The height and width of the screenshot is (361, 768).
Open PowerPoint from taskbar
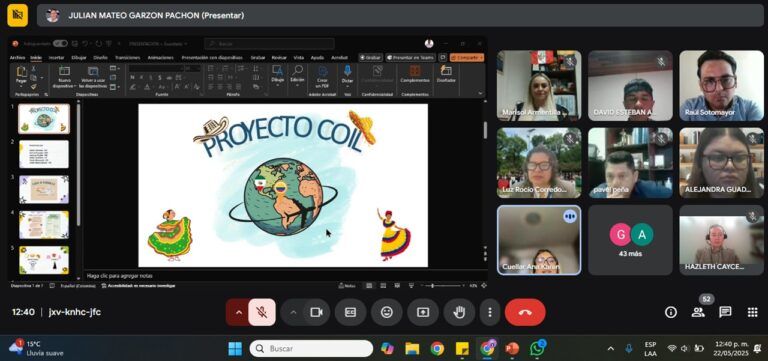(x=512, y=349)
